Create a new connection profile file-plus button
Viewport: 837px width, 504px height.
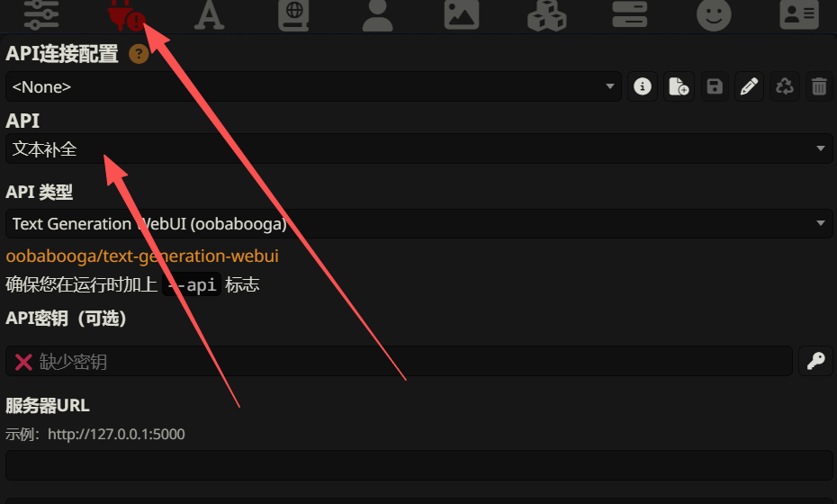[x=679, y=86]
